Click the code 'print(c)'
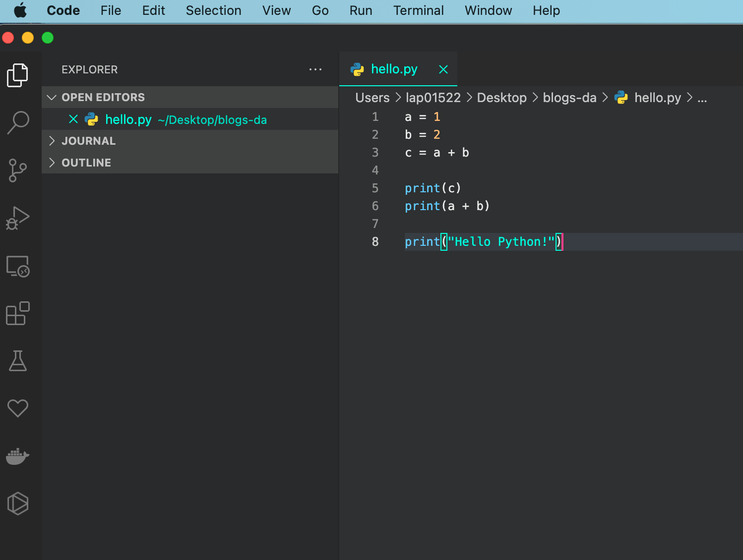The image size is (743, 560). tap(433, 188)
